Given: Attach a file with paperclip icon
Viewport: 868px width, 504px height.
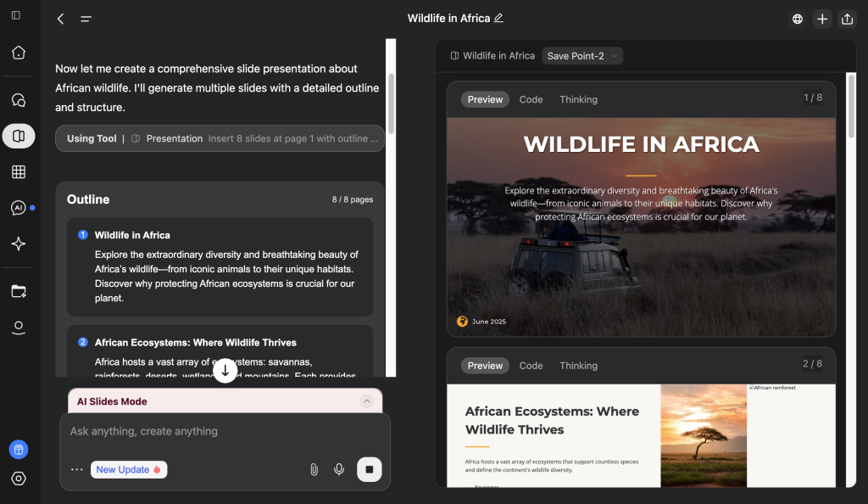Looking at the screenshot, I should [314, 470].
